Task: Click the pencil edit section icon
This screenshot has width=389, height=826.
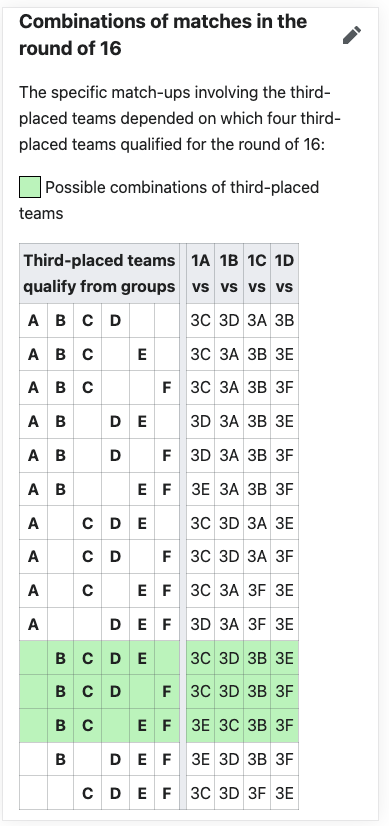Action: point(352,35)
